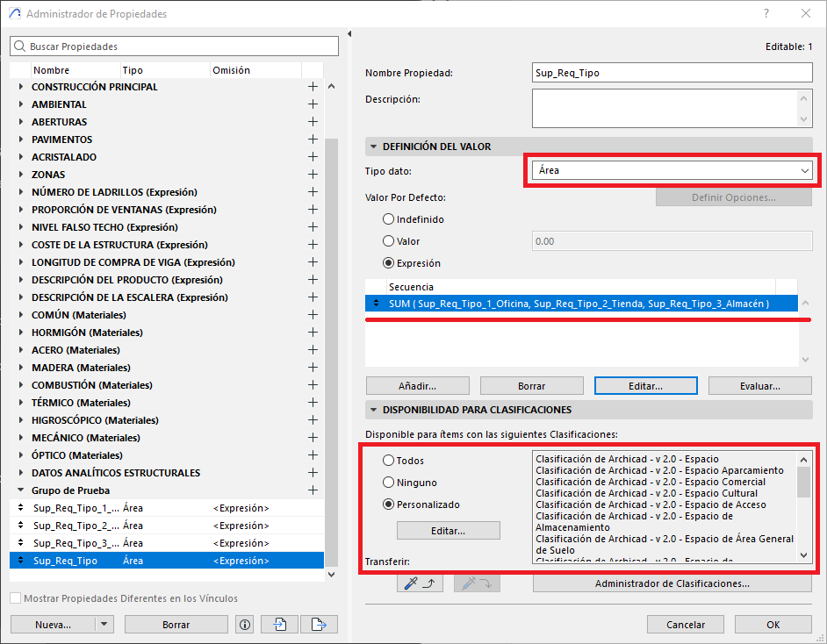Open the Nueva button dropdown arrow
The width and height of the screenshot is (827, 644).
coord(104,625)
